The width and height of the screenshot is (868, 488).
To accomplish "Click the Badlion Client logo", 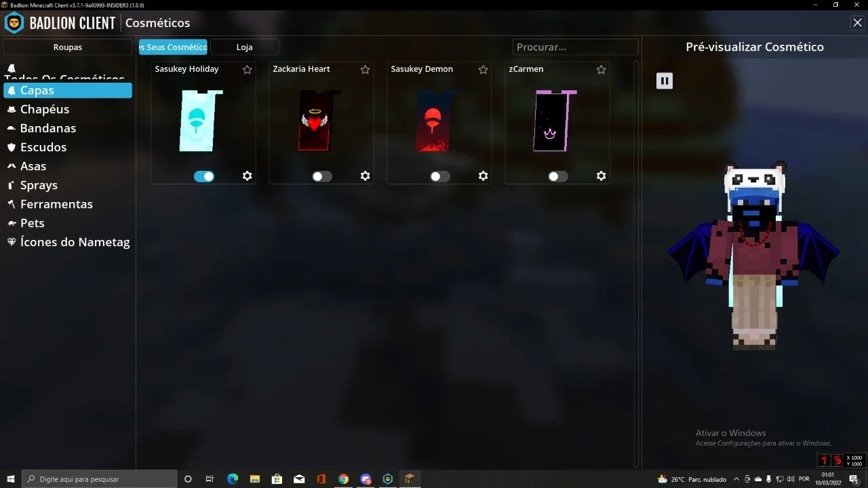I will coord(60,23).
